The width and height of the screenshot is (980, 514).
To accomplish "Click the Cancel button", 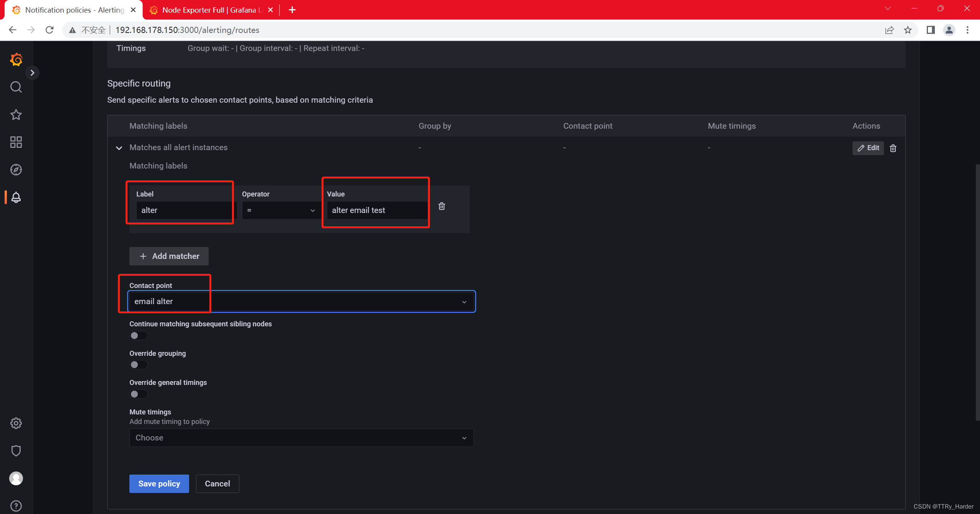I will (217, 483).
